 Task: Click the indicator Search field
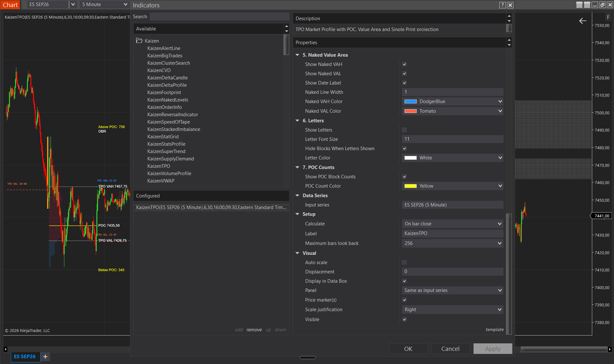click(x=219, y=17)
